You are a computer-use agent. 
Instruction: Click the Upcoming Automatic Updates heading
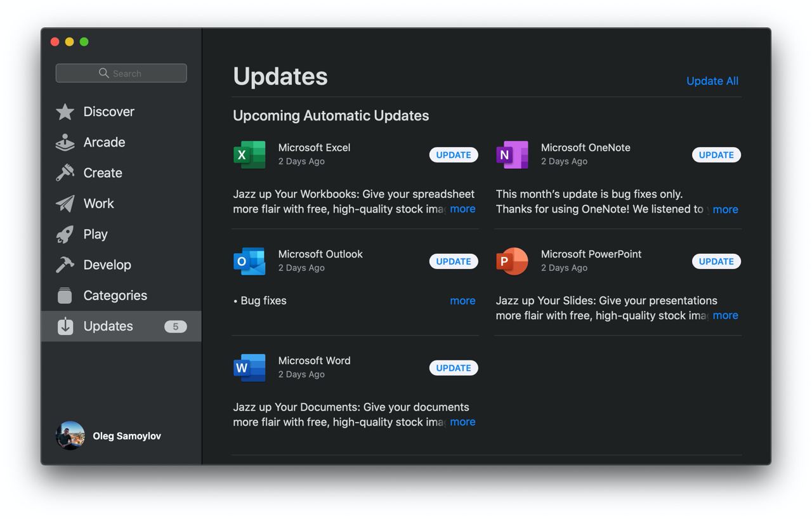(331, 115)
